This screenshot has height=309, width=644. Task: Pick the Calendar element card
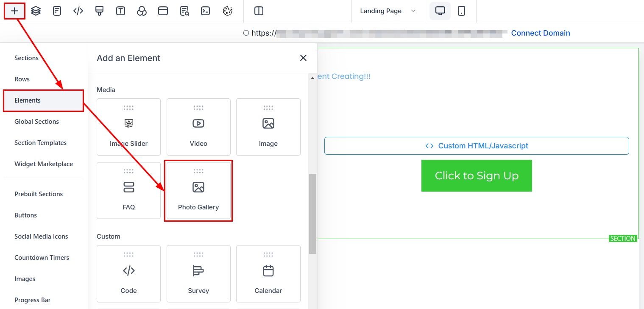click(x=268, y=274)
